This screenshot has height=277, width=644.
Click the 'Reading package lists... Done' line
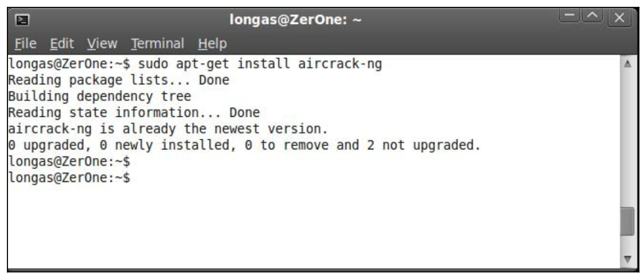[120, 81]
